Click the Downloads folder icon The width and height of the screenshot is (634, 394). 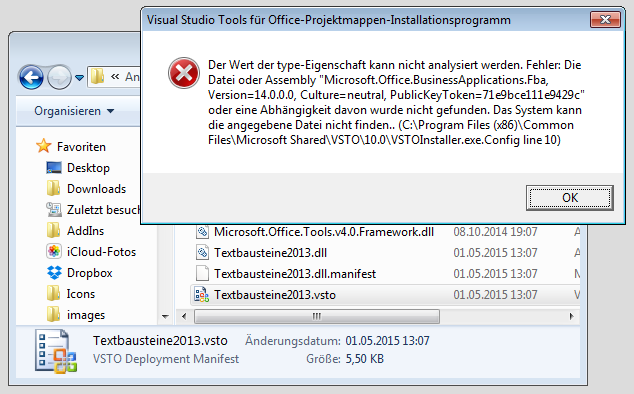[53, 189]
